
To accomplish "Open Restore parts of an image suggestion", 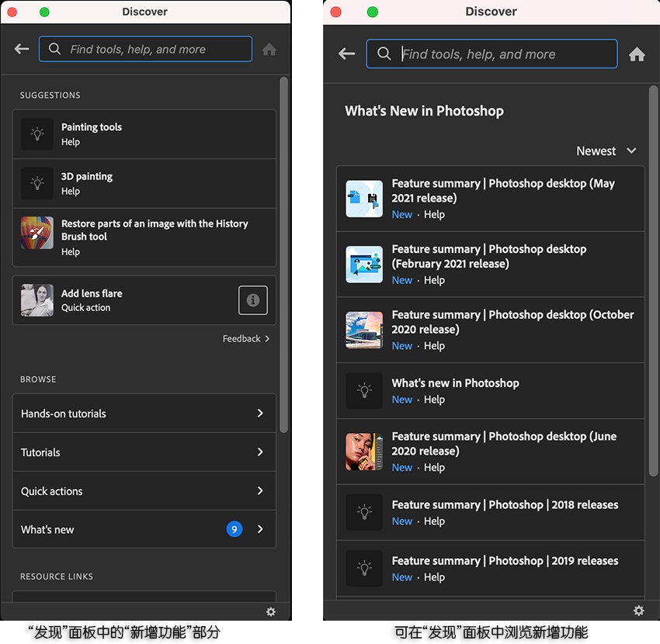I will [144, 237].
